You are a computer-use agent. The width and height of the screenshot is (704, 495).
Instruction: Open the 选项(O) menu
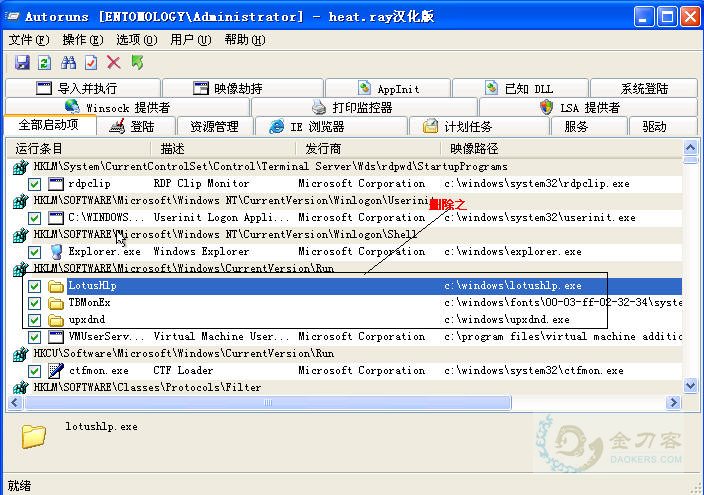(x=136, y=40)
